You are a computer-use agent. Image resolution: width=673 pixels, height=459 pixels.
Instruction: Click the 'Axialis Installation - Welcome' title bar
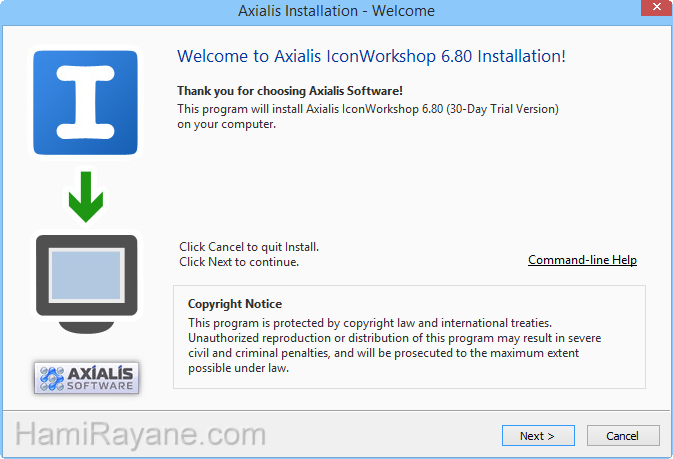(x=336, y=11)
